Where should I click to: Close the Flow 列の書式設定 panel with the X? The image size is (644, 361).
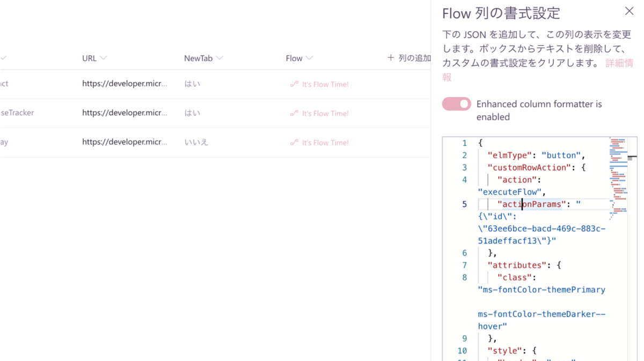point(629,11)
